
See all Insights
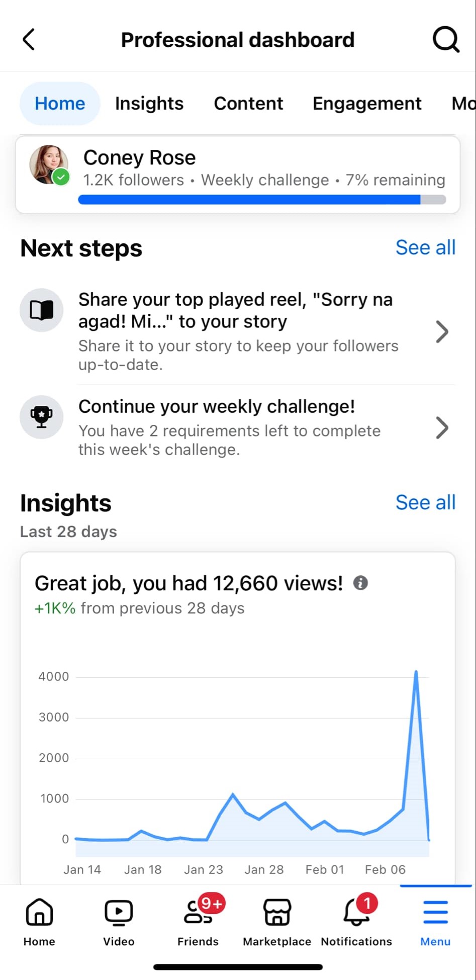click(425, 502)
